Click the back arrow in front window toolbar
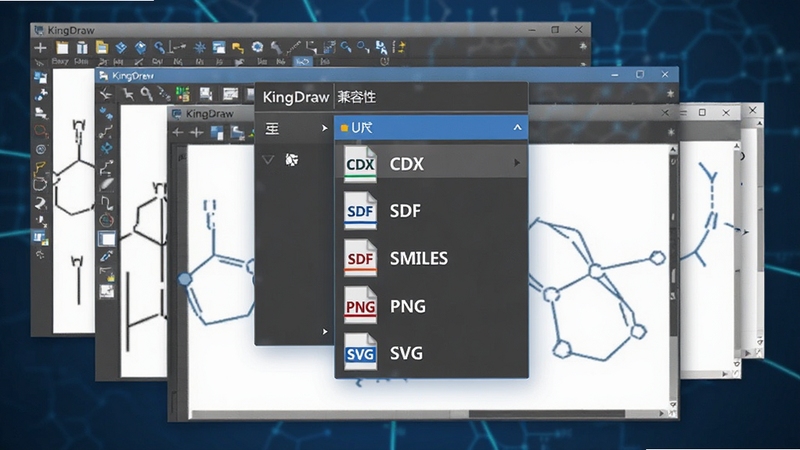This screenshot has width=800, height=450. pos(178,133)
